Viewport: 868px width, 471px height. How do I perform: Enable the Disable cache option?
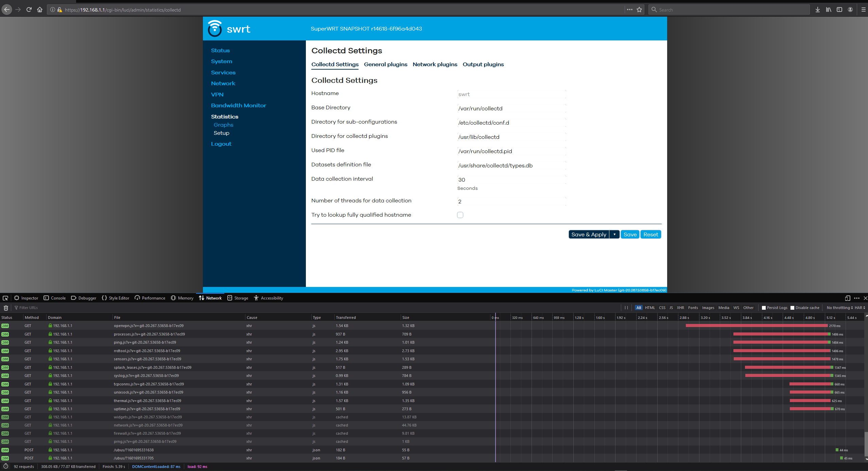coord(792,308)
